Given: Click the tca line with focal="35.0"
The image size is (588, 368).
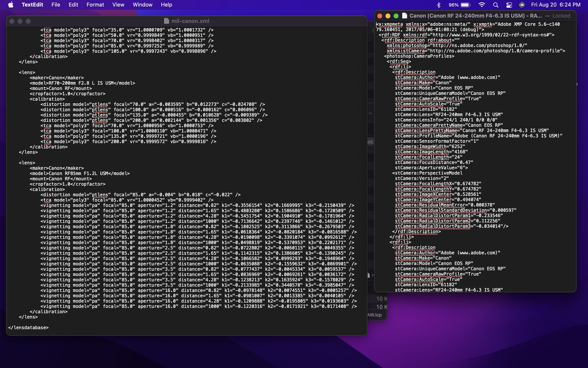Looking at the screenshot, I should click(x=127, y=30).
